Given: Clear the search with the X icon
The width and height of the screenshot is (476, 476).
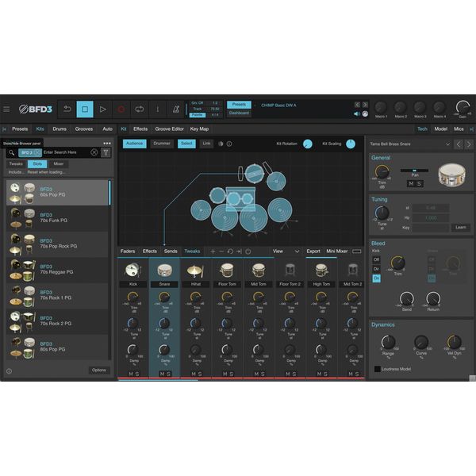Looking at the screenshot, I should click(94, 152).
